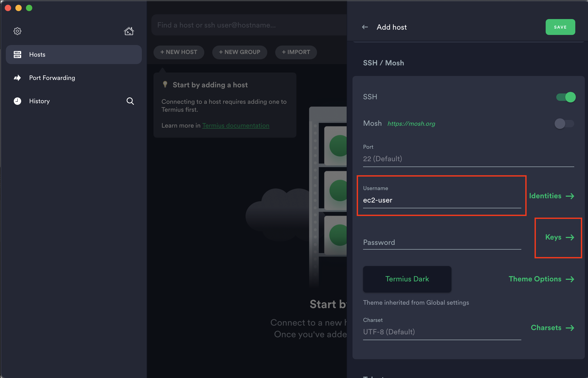Click the Termius Dark theme swatch
Screen dimensions: 588x378
click(x=407, y=279)
